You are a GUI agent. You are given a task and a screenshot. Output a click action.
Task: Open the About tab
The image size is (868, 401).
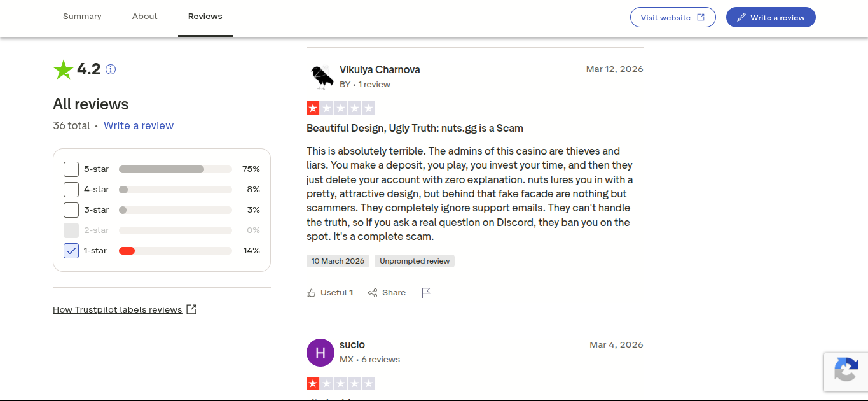click(145, 17)
